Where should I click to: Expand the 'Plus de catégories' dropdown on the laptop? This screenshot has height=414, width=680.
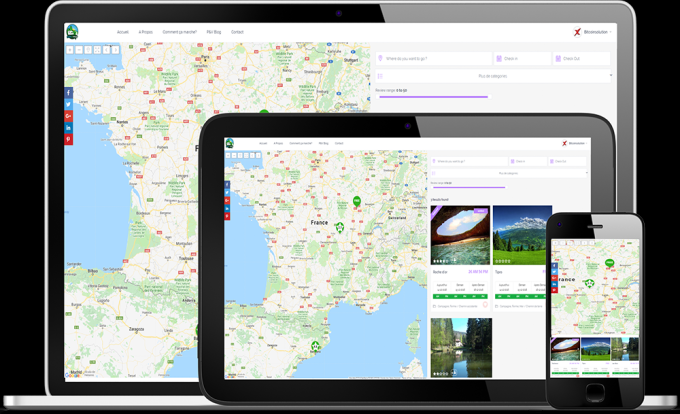(x=494, y=75)
